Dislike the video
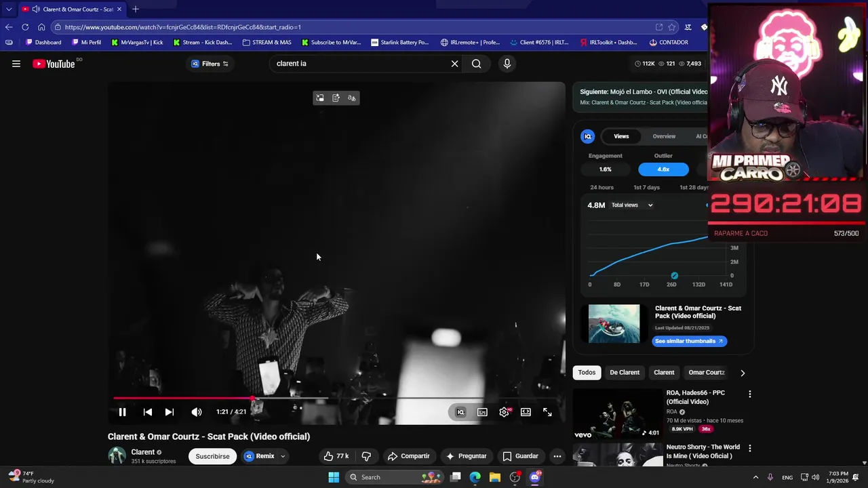Image resolution: width=868 pixels, height=488 pixels. (366, 456)
